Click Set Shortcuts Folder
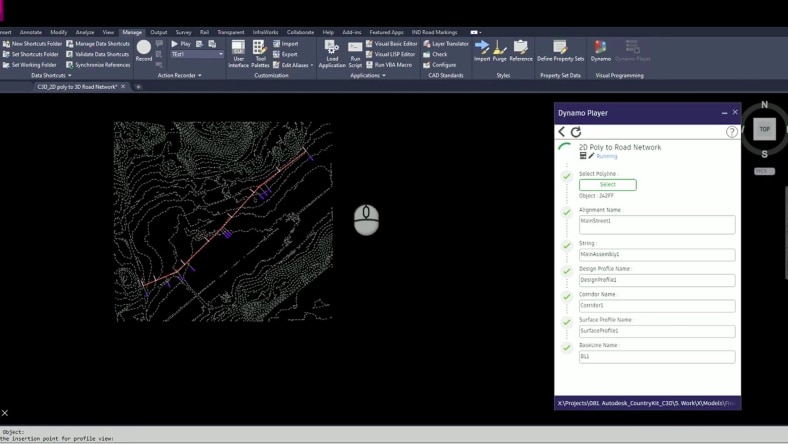Screen dimensions: 788x444 tap(31, 54)
